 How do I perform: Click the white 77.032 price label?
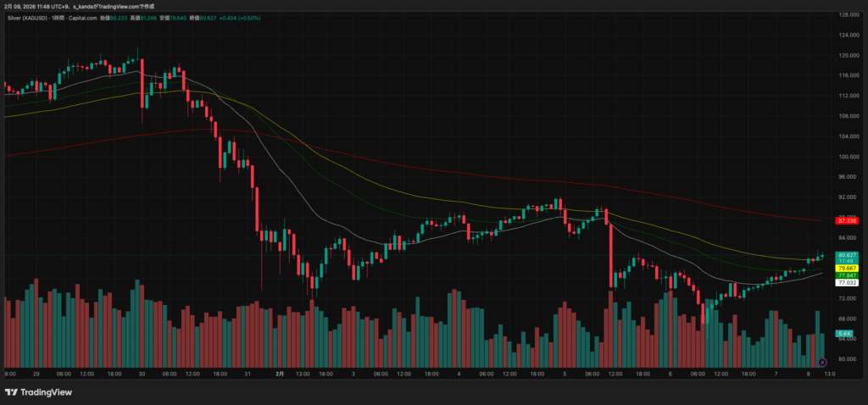(x=848, y=283)
